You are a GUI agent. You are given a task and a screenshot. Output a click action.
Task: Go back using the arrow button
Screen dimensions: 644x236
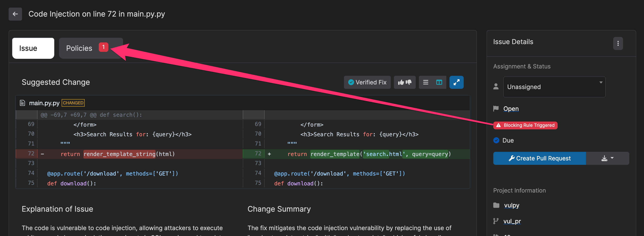[15, 14]
